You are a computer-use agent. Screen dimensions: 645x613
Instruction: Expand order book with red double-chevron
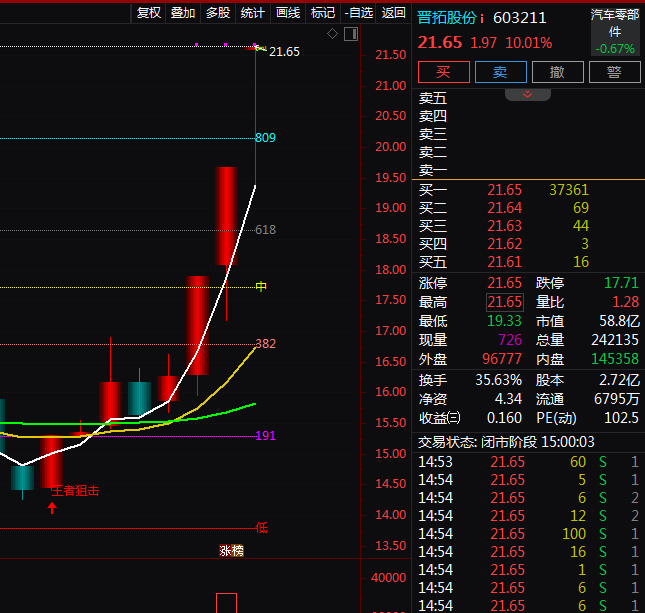point(528,95)
